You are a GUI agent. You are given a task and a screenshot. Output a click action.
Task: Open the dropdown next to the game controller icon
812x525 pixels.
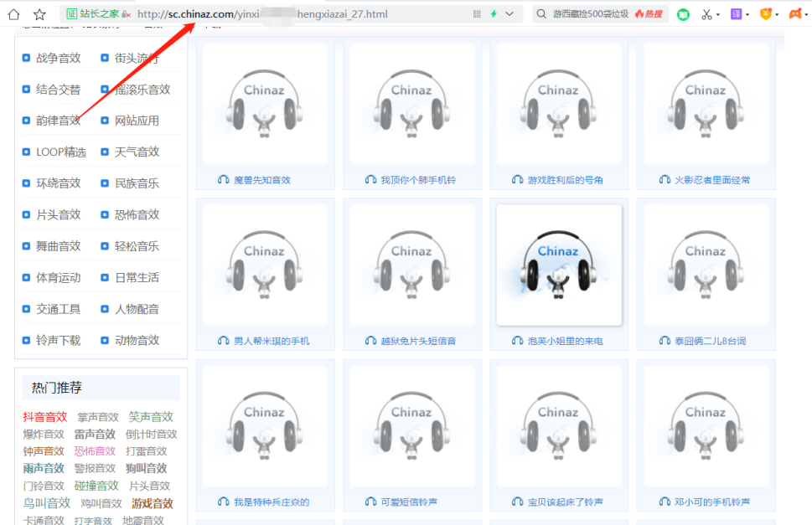pyautogui.click(x=808, y=13)
